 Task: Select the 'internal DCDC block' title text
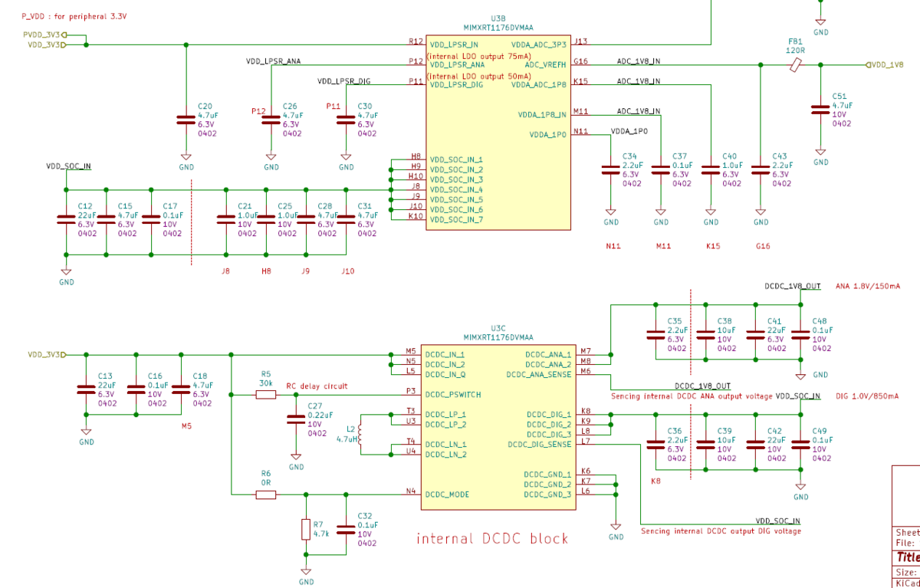pyautogui.click(x=493, y=539)
